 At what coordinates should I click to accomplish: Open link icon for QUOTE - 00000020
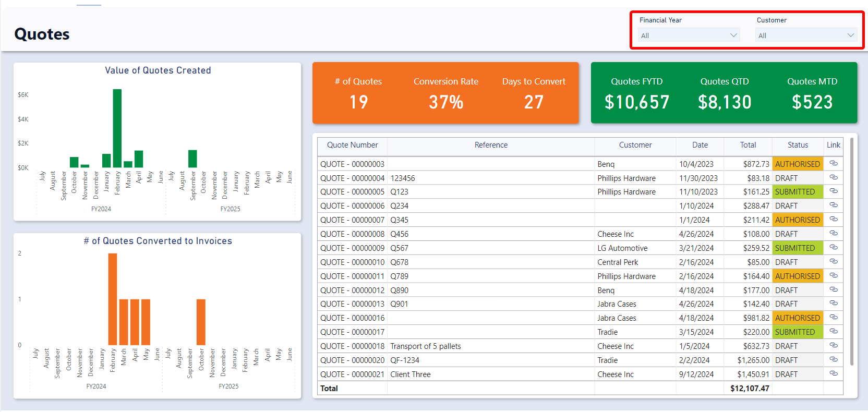click(834, 360)
